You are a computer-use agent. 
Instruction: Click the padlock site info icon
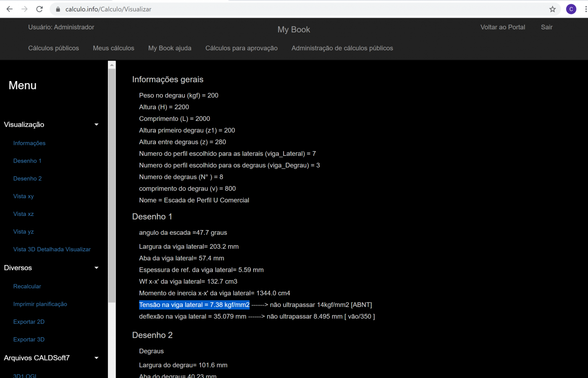tap(58, 9)
